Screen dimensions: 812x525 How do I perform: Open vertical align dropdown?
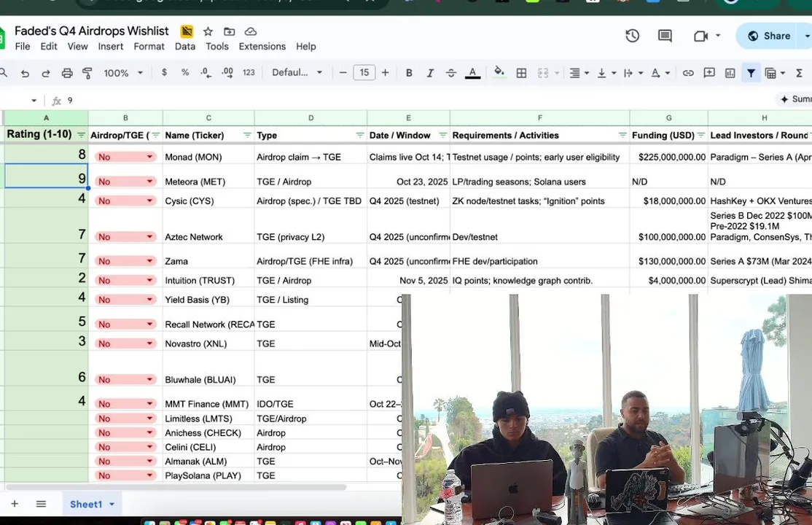pos(606,73)
